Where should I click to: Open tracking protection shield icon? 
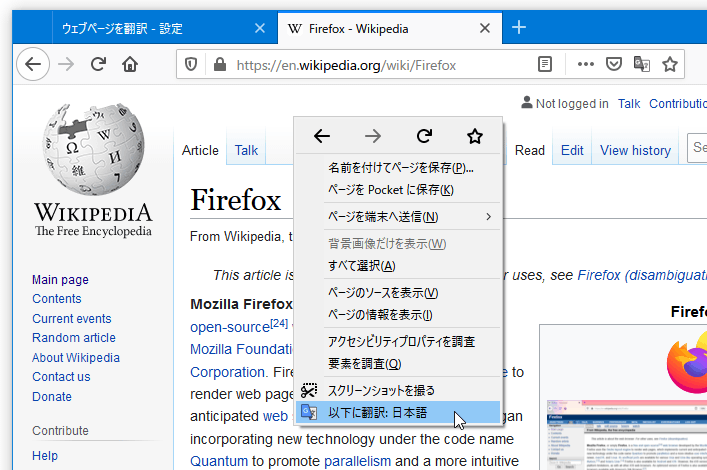[x=191, y=65]
